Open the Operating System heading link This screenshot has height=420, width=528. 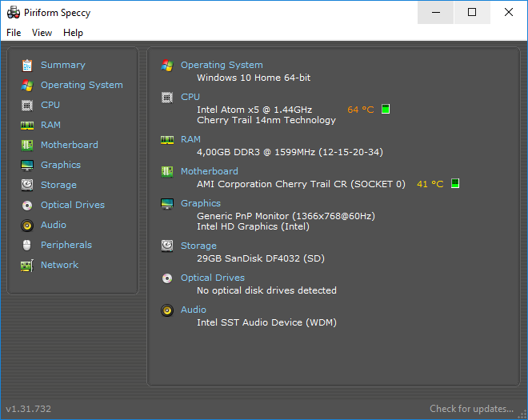(x=221, y=65)
